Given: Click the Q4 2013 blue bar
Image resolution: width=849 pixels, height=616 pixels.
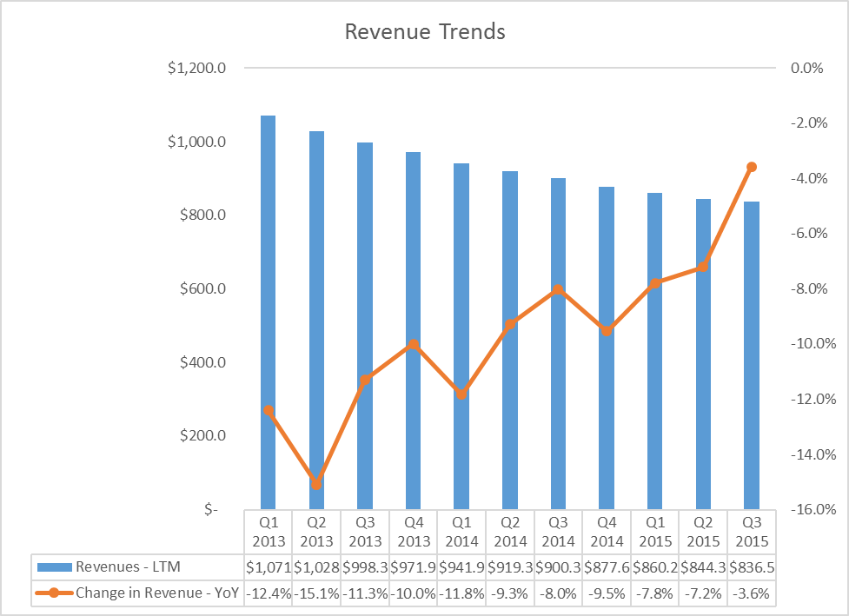Looking at the screenshot, I should (413, 331).
